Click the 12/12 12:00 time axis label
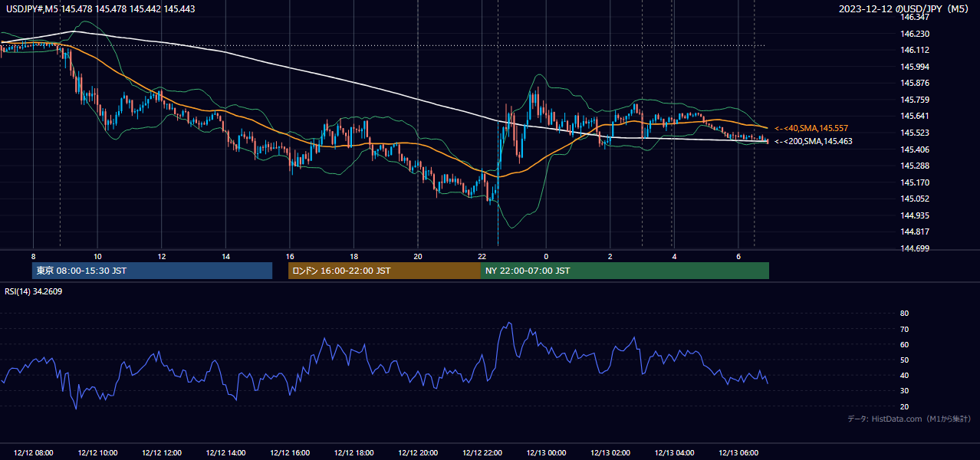This screenshot has width=980, height=460. tap(161, 453)
